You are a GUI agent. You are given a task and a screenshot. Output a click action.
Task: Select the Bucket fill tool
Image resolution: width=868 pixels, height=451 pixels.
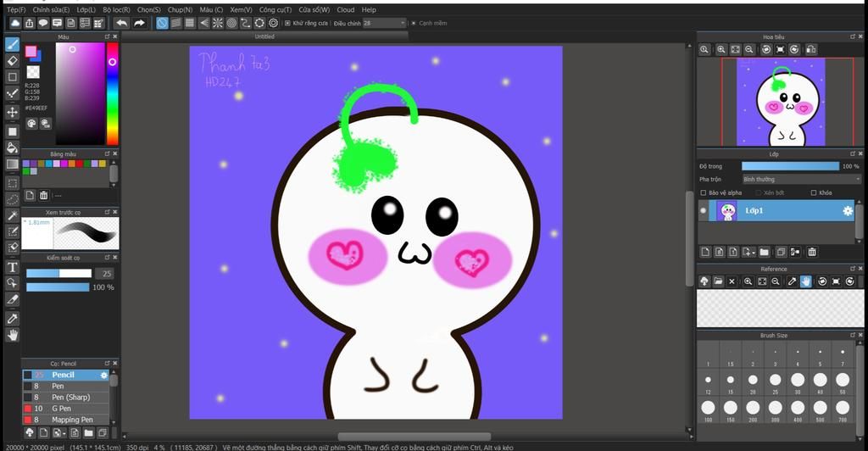pos(12,148)
